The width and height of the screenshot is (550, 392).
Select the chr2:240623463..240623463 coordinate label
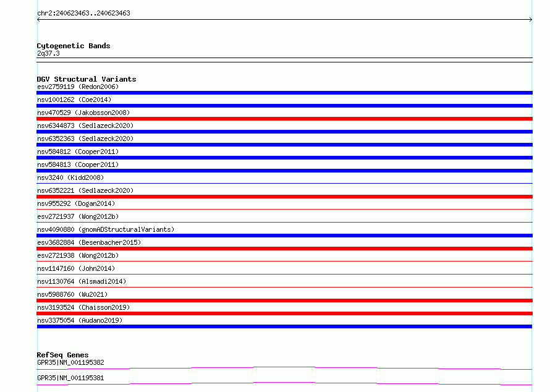83,13
